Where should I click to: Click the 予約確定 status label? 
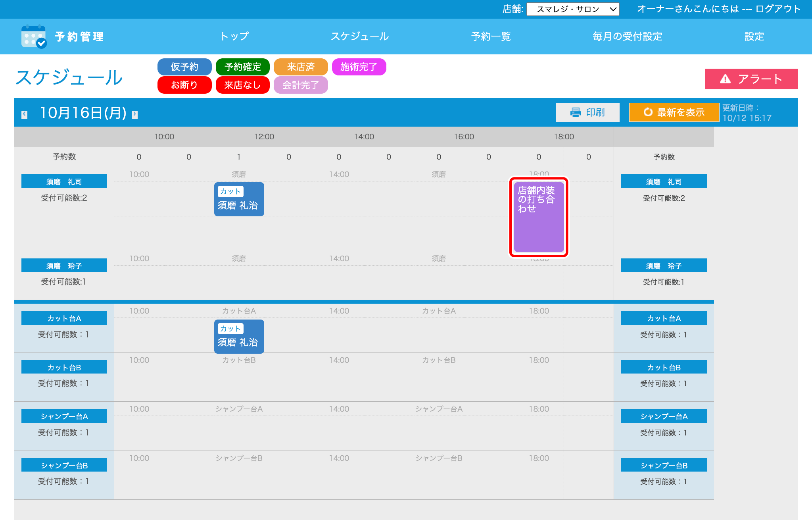pos(243,67)
